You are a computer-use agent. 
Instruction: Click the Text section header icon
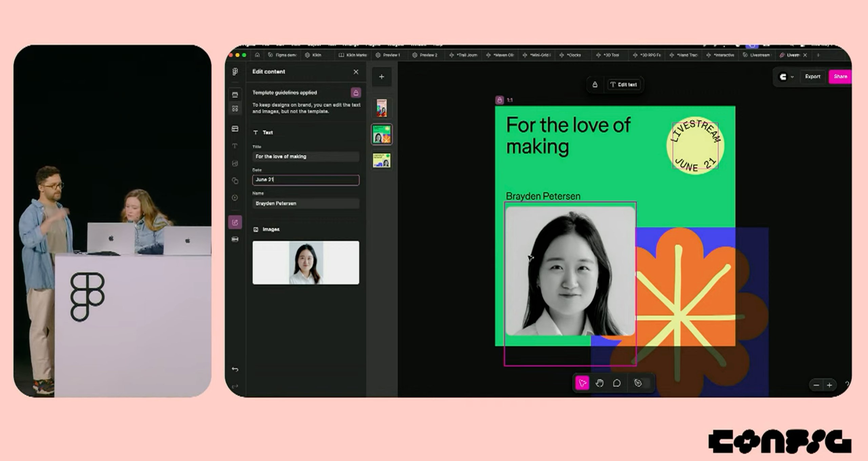pos(256,133)
